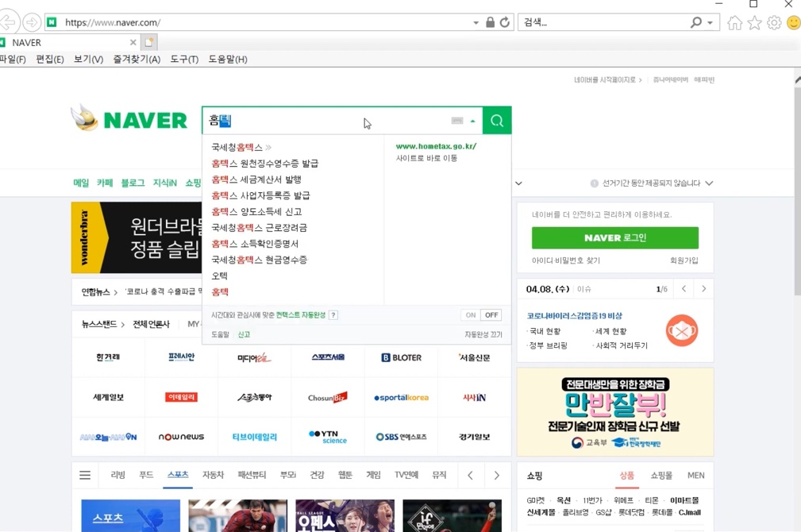The width and height of the screenshot is (801, 532).
Task: Click the browser search magnifier icon
Action: coord(695,22)
